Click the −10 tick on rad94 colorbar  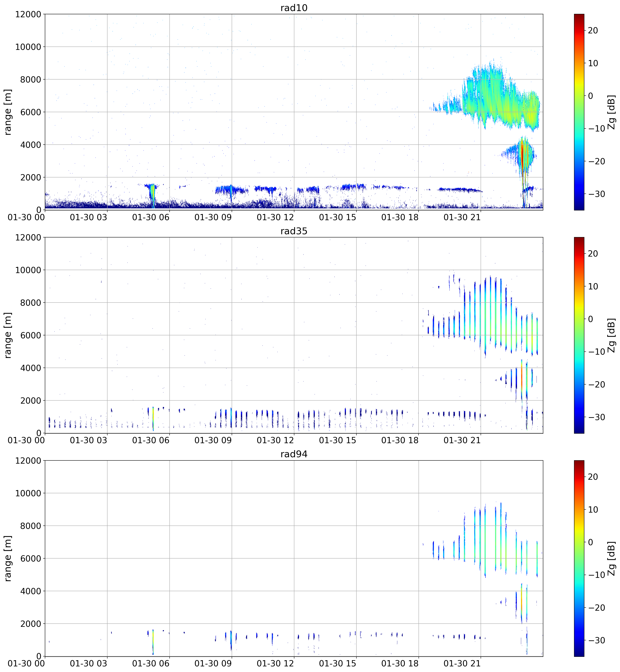coord(597,575)
